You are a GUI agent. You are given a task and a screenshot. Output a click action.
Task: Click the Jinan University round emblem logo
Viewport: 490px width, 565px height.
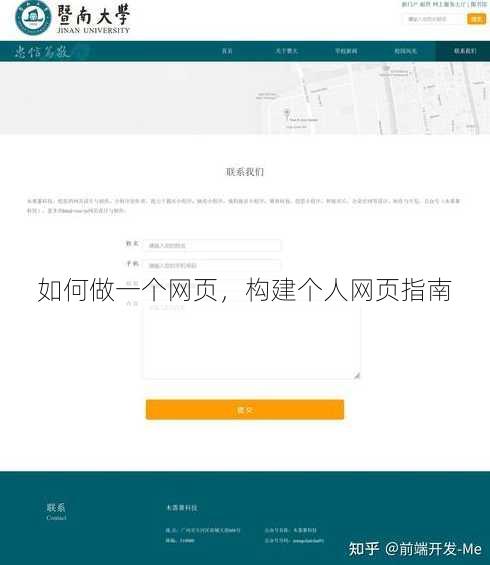(x=33, y=18)
